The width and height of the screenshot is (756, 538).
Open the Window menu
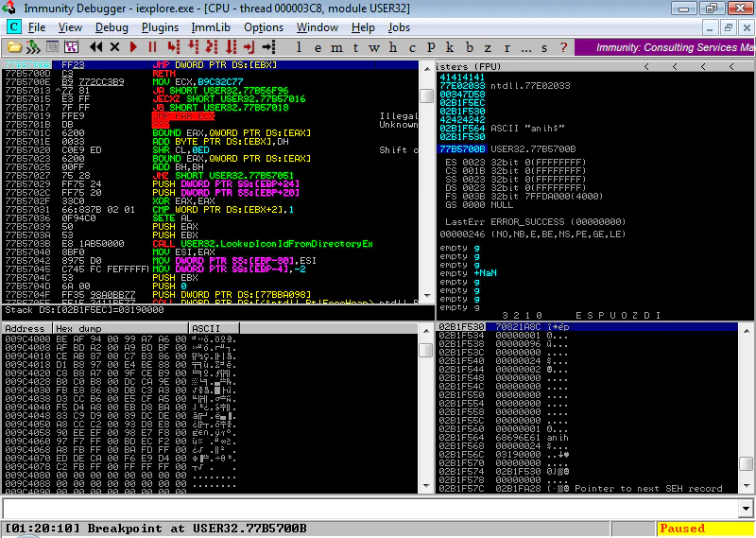[317, 27]
